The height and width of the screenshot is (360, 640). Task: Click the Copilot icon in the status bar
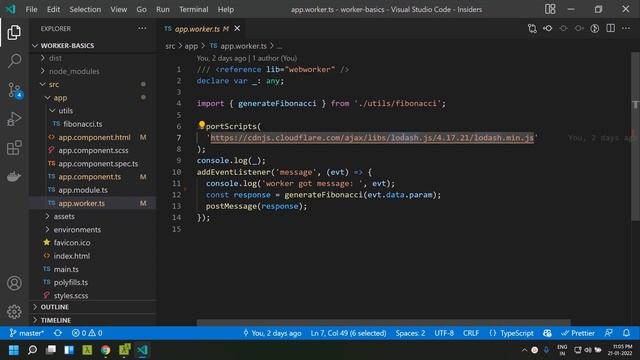(x=547, y=333)
